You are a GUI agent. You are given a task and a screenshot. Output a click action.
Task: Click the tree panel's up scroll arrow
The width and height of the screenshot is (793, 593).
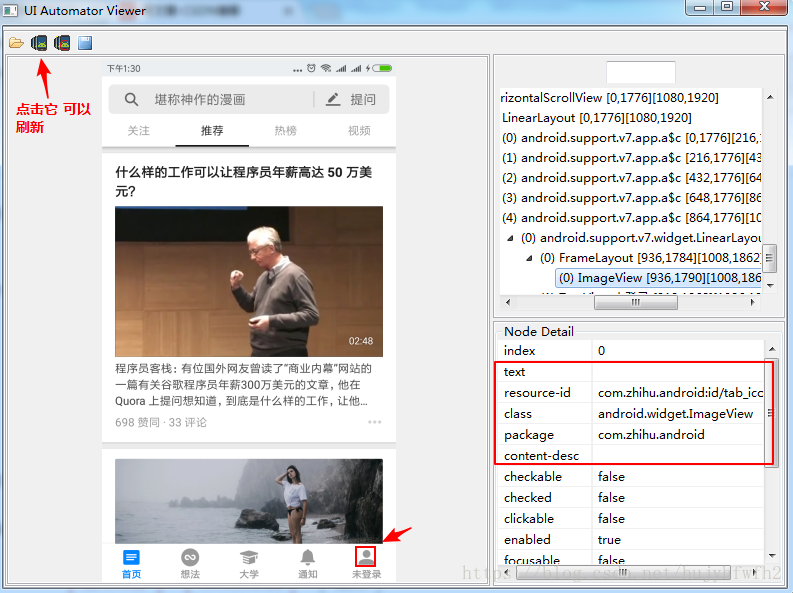(770, 97)
